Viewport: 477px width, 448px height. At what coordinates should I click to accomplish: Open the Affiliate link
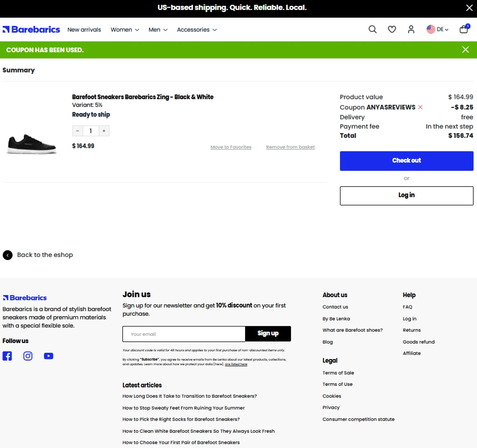411,353
